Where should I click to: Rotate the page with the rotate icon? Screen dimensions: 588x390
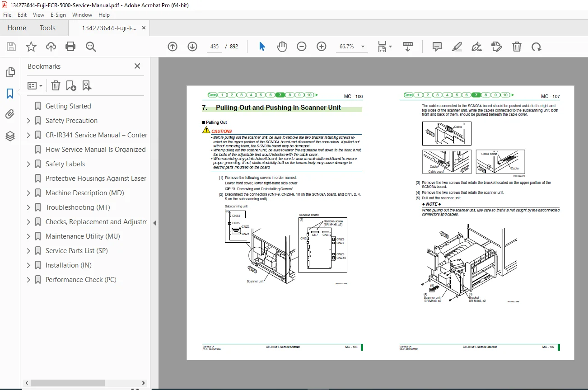point(536,47)
